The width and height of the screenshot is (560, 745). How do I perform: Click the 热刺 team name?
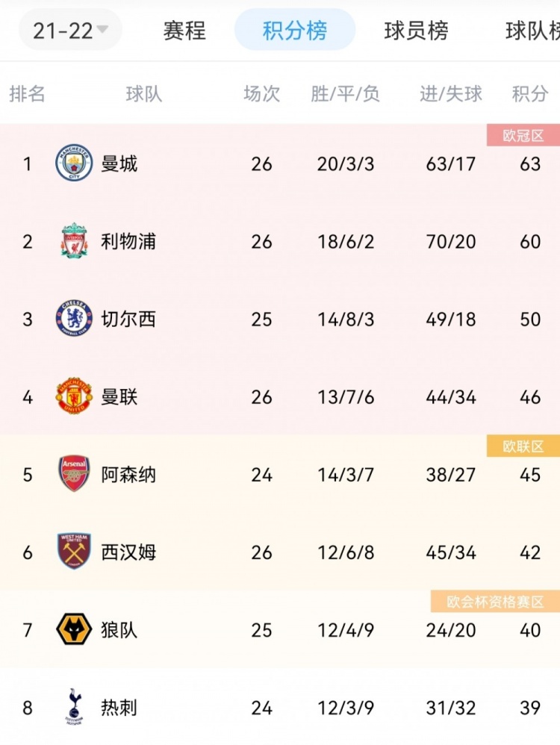coord(119,708)
